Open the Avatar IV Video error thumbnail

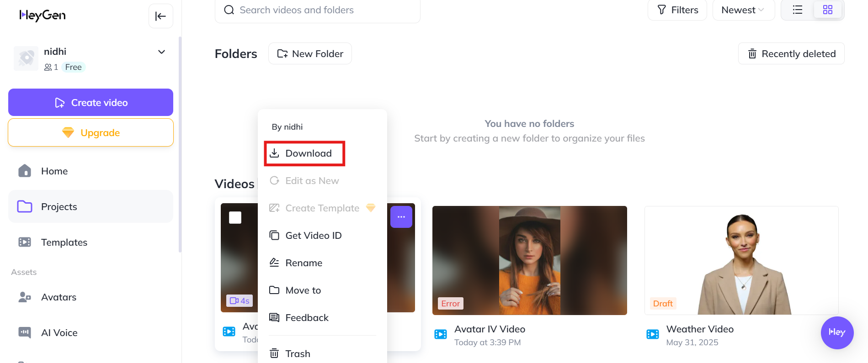pyautogui.click(x=529, y=260)
